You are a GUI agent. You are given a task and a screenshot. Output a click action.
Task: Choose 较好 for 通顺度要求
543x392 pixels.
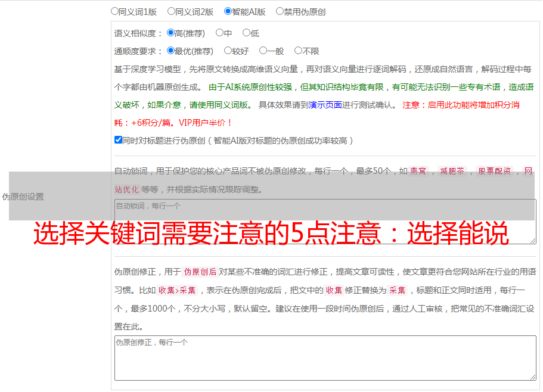[x=228, y=51]
